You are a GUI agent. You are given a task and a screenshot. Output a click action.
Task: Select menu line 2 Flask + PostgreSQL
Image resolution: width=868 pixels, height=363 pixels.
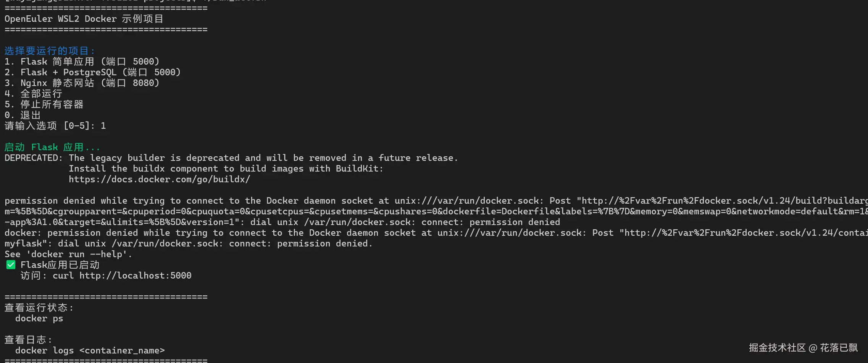(93, 72)
